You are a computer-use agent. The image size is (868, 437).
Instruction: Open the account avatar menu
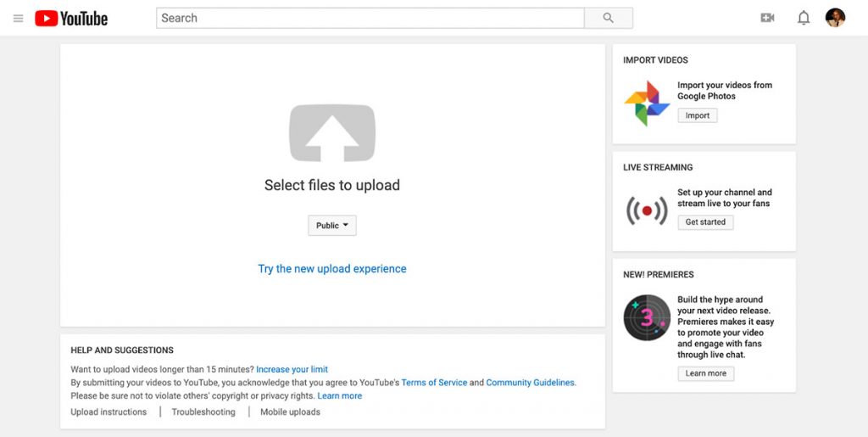tap(835, 18)
